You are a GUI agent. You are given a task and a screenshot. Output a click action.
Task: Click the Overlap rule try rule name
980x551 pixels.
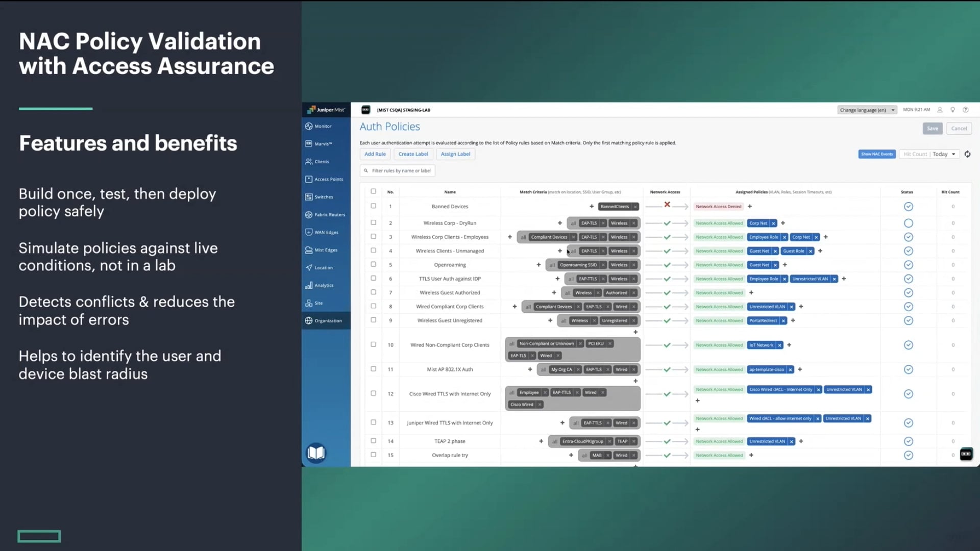(450, 455)
